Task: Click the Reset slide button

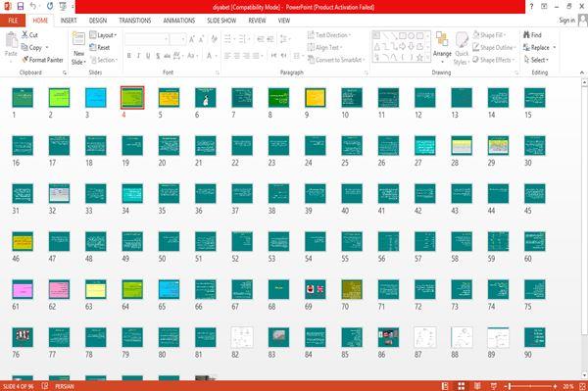Action: pyautogui.click(x=100, y=48)
